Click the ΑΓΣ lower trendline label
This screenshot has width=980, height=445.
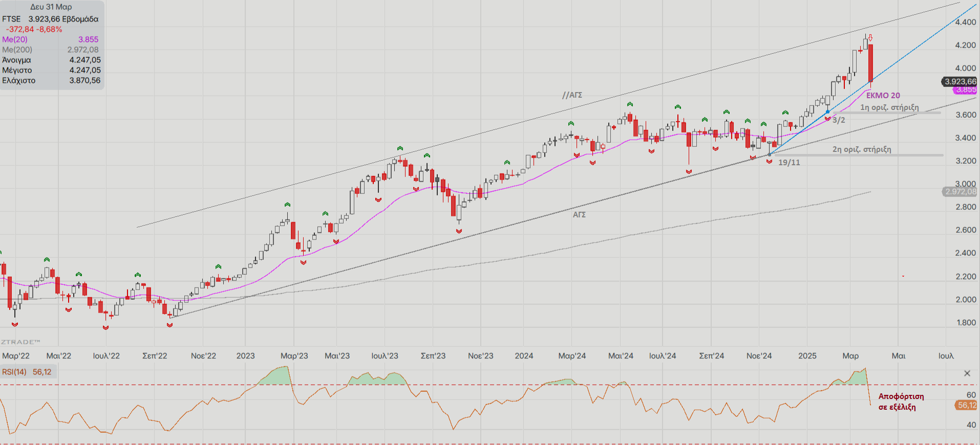579,215
